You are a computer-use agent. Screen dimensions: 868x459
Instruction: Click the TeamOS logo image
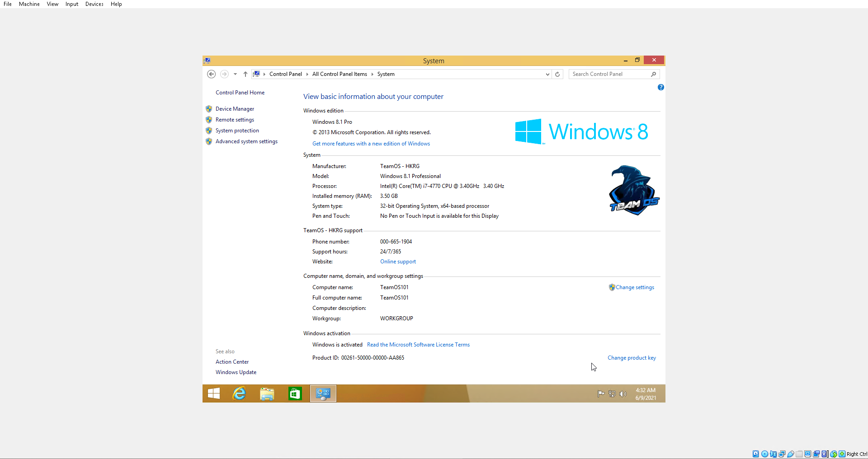[x=634, y=190]
